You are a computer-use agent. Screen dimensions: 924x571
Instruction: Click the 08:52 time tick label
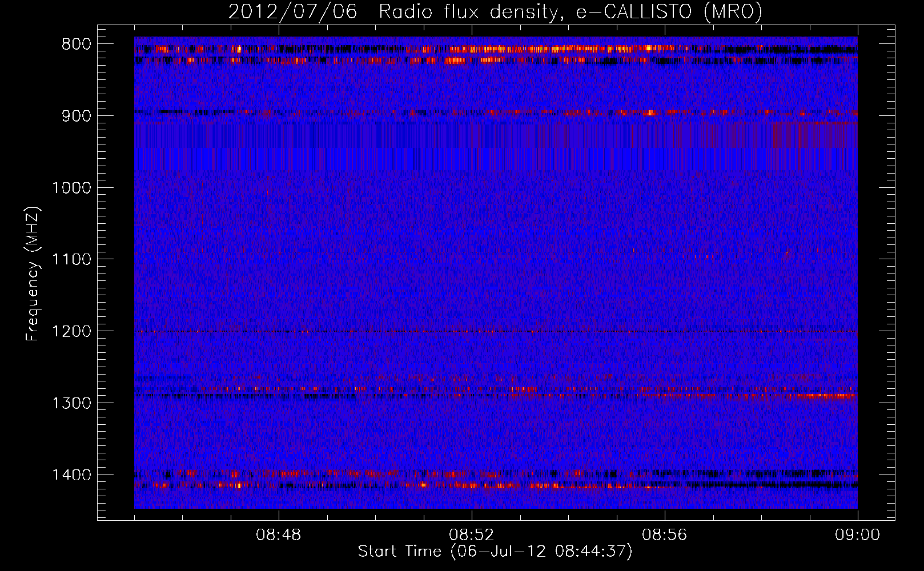[x=472, y=536]
